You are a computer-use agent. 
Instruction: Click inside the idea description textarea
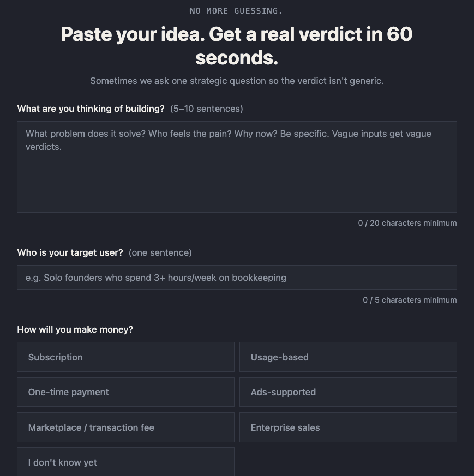pos(237,166)
